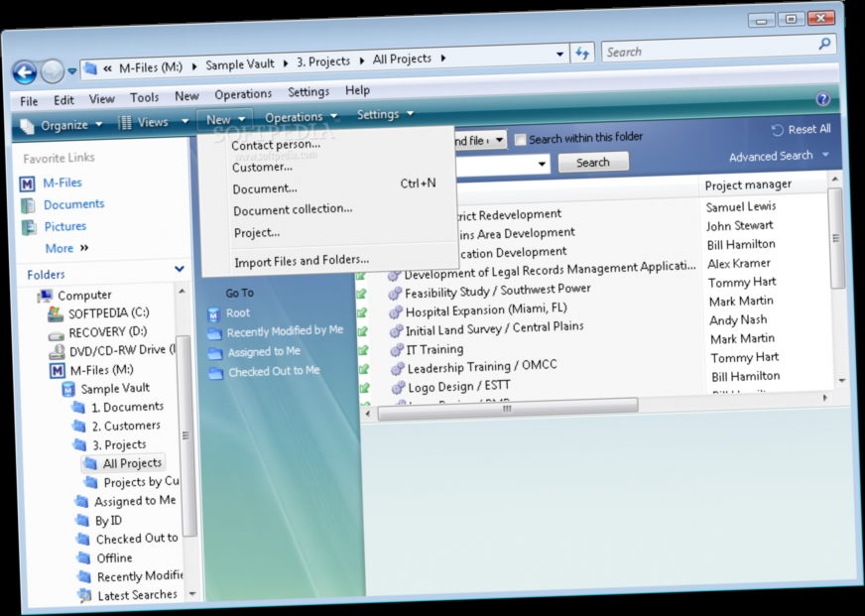Image resolution: width=865 pixels, height=616 pixels.
Task: Select By ID in the folder tree
Action: 108,521
